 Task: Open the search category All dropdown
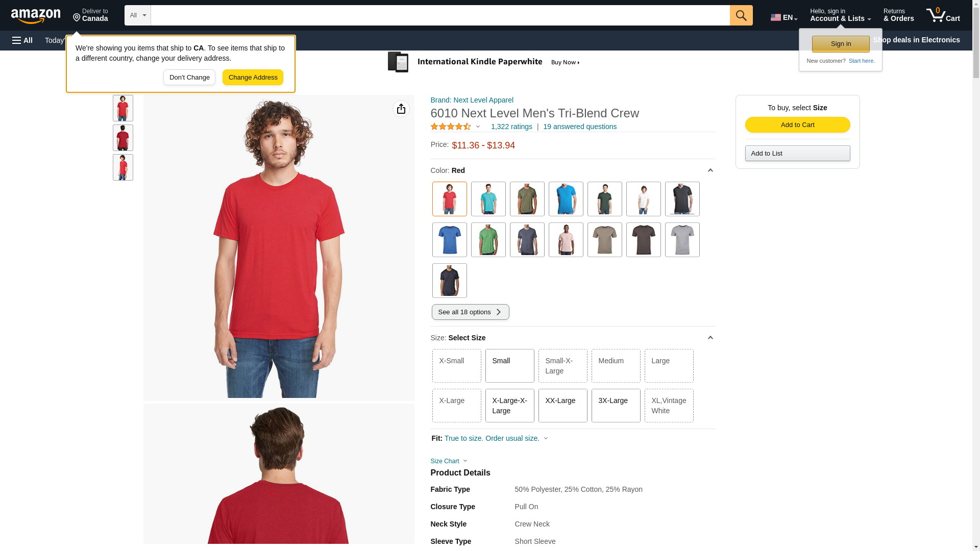click(138, 15)
